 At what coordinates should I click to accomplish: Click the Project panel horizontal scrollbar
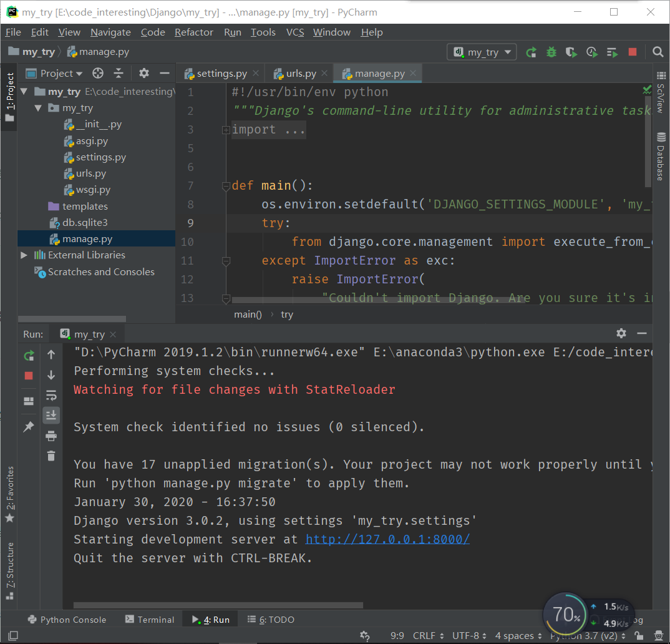pyautogui.click(x=72, y=319)
